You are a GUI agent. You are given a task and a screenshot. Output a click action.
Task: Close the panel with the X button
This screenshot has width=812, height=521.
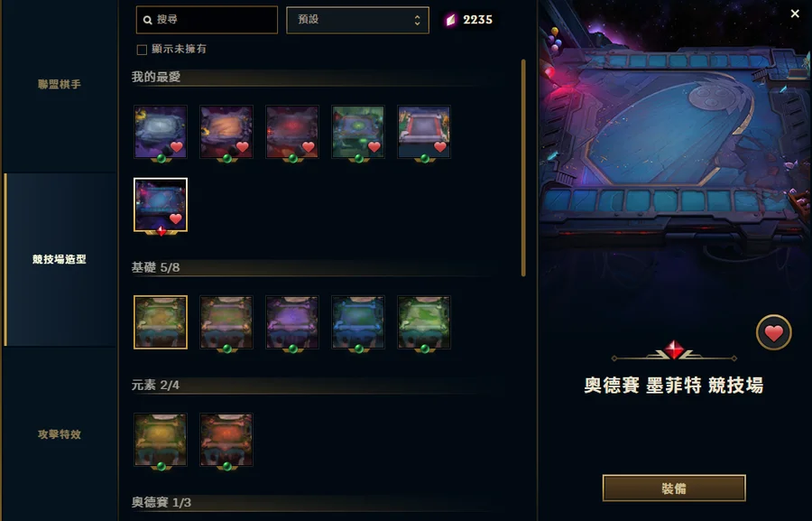click(795, 14)
